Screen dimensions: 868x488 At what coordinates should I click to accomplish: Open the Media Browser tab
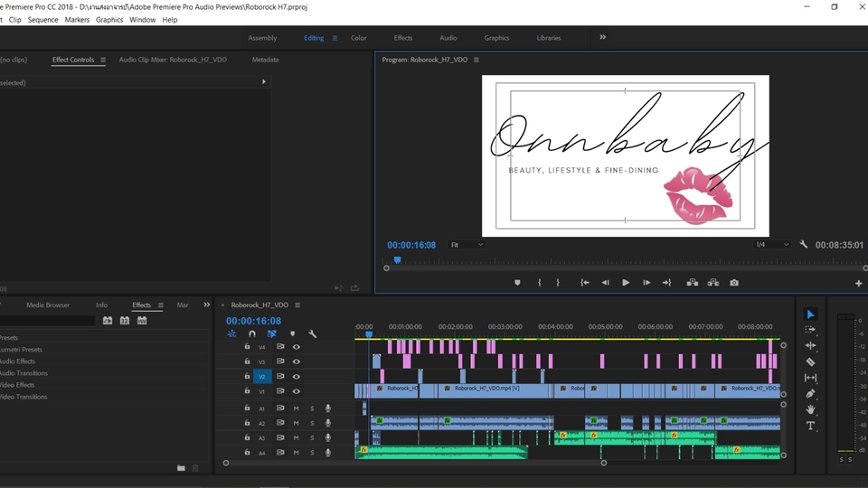pos(48,305)
